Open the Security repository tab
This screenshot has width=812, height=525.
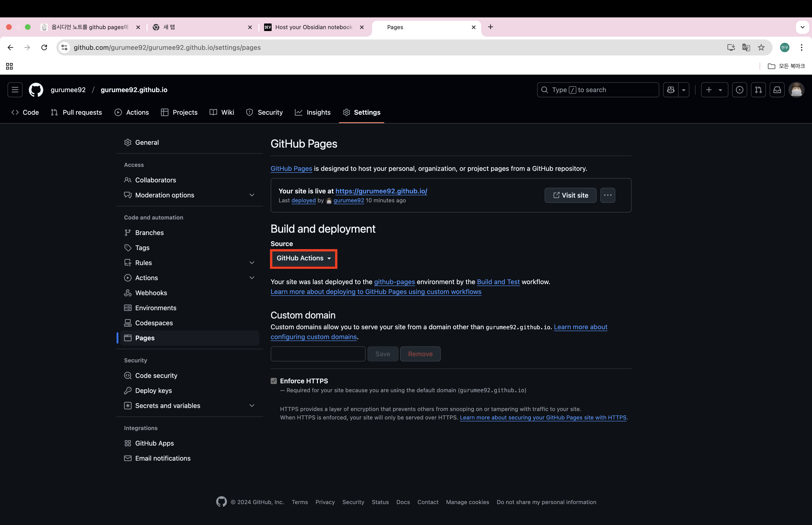point(264,112)
